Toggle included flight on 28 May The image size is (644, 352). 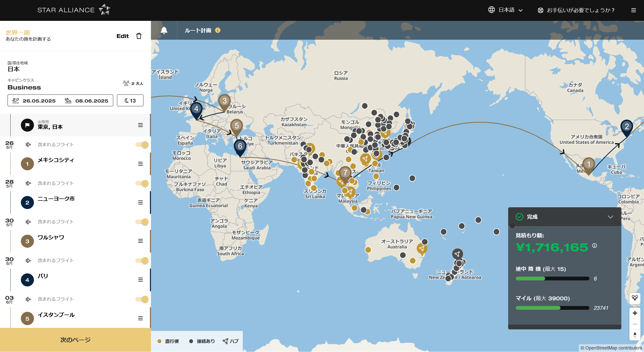coord(142,183)
